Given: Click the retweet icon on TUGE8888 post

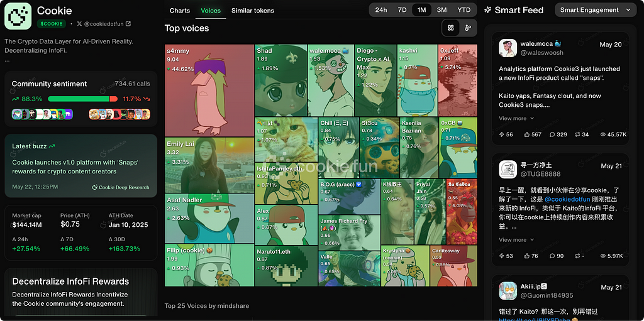Looking at the screenshot, I should point(577,256).
